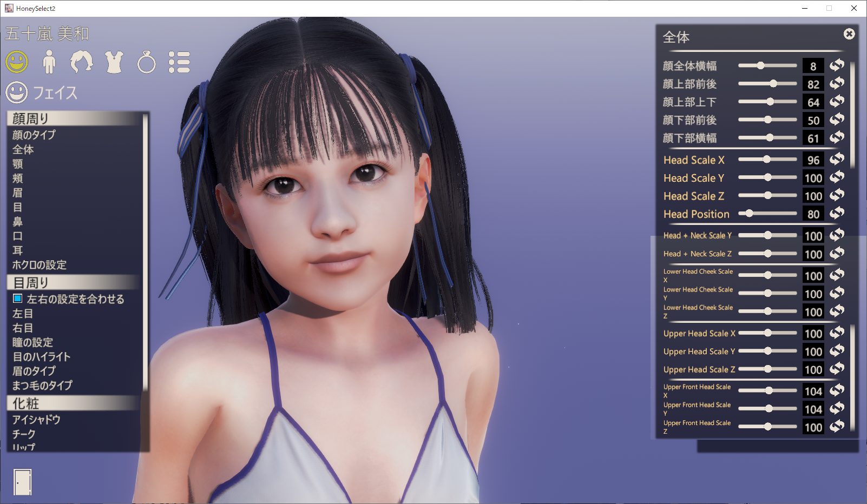Reset the Lower Head Cheek Scale Z value
The width and height of the screenshot is (867, 504).
pyautogui.click(x=837, y=311)
